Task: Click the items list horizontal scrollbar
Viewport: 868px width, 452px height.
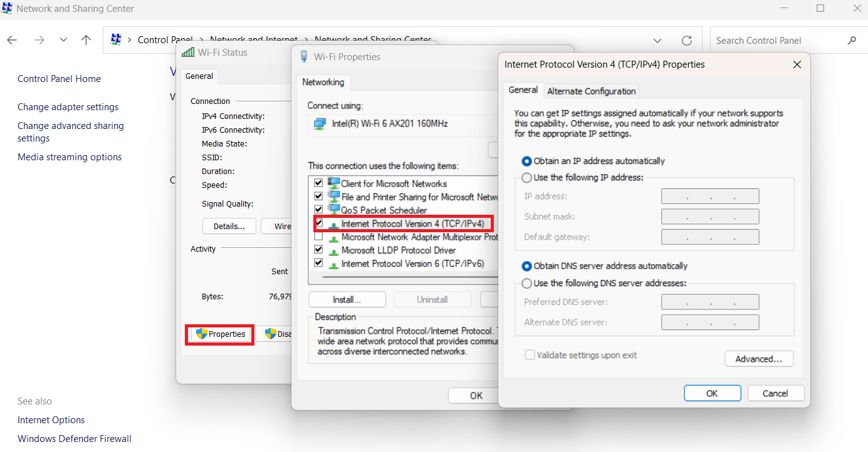Action: [410, 277]
